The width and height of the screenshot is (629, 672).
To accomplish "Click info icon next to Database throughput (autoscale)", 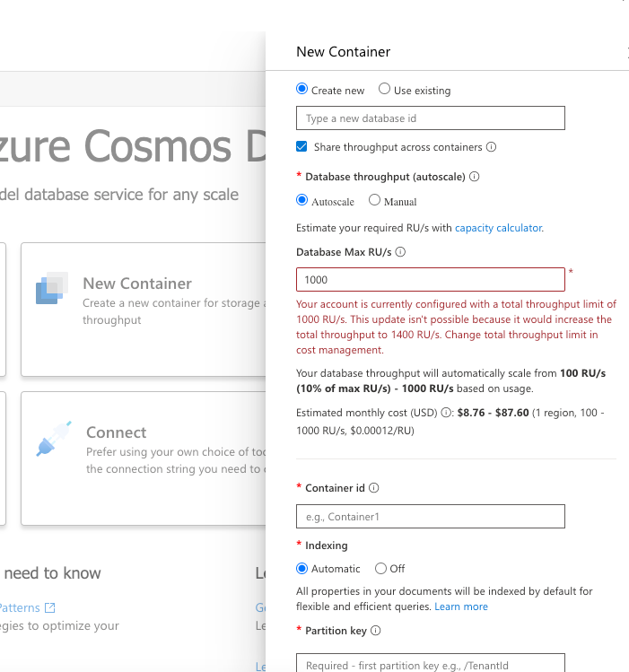I will [x=475, y=177].
